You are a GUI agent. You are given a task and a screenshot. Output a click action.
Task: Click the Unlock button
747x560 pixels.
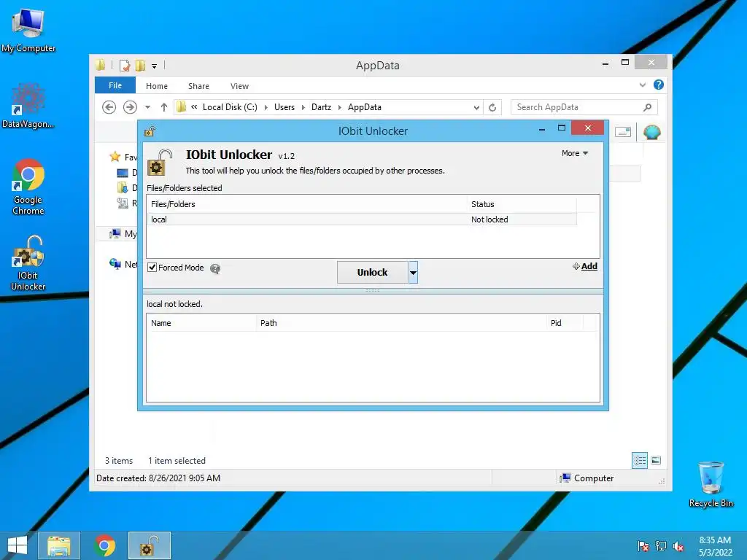pos(372,273)
